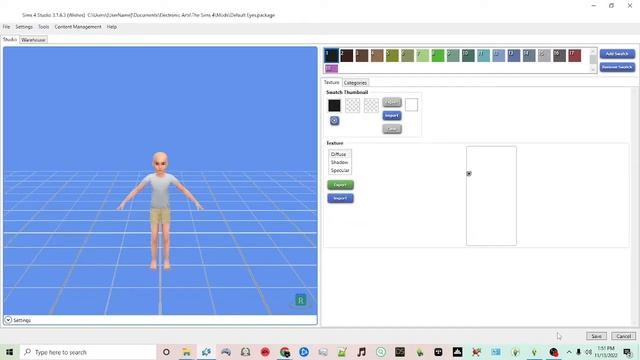Open the notification center icon
Screen dimensions: 640x360
[628, 352]
